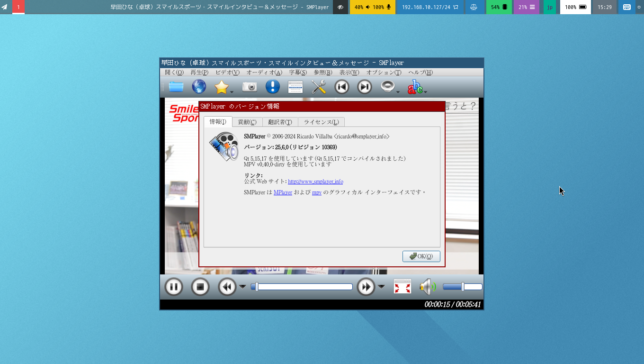Stop the video playback
Image resolution: width=644 pixels, height=364 pixels.
(200, 287)
